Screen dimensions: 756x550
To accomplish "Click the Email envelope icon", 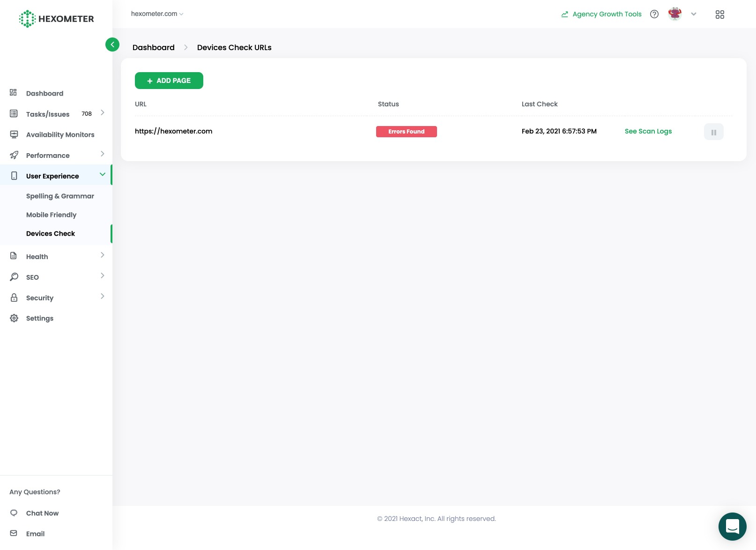I will coord(14,533).
